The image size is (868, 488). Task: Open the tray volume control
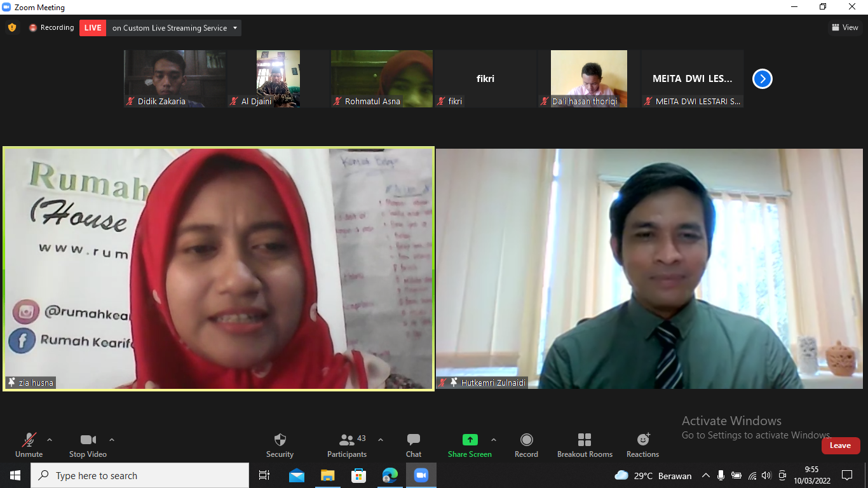pos(766,475)
